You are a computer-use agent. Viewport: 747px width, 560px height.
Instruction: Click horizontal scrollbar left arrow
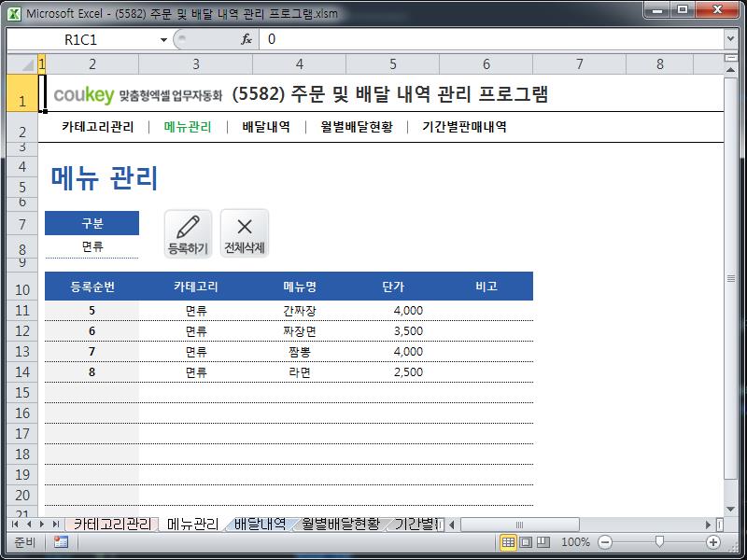[x=452, y=525]
